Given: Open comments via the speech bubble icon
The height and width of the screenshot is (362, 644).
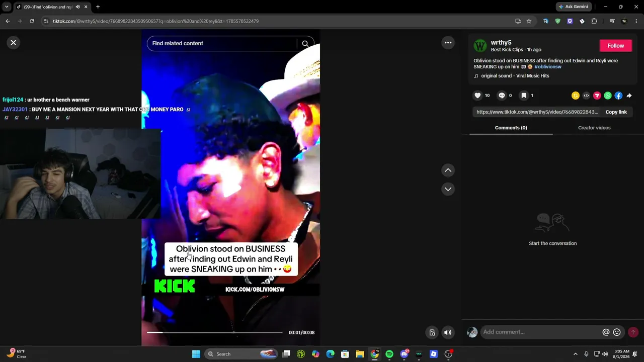Looking at the screenshot, I should [502, 96].
